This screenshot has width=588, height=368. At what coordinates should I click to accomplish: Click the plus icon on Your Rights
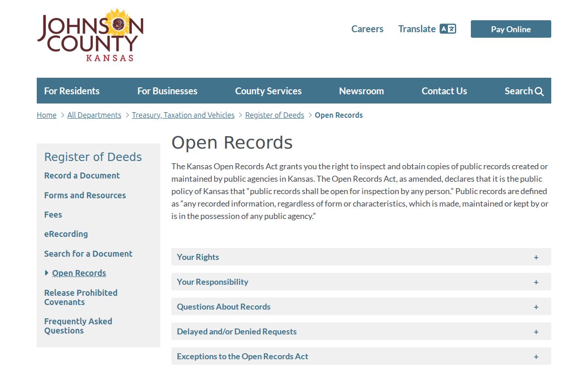click(x=536, y=257)
